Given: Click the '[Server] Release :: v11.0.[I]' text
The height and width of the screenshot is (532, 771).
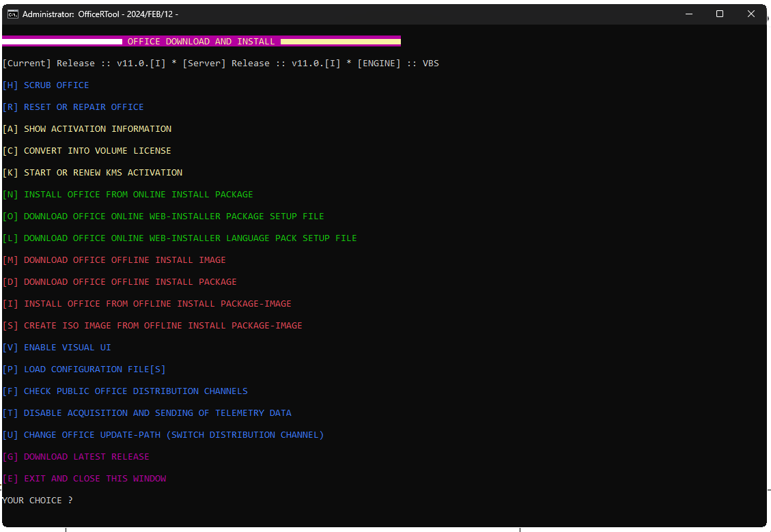Looking at the screenshot, I should tap(262, 64).
